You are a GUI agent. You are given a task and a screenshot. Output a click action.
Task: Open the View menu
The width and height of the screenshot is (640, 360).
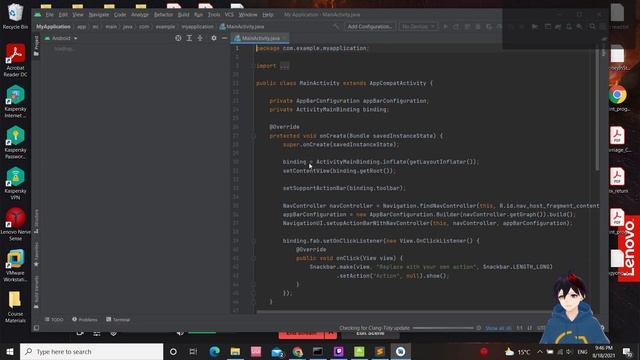tap(78, 15)
